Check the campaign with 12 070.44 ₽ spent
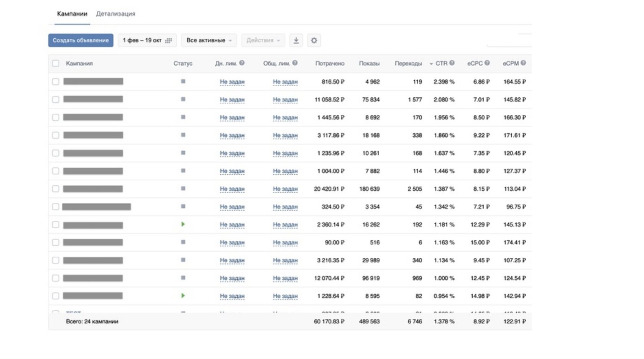 [x=56, y=278]
